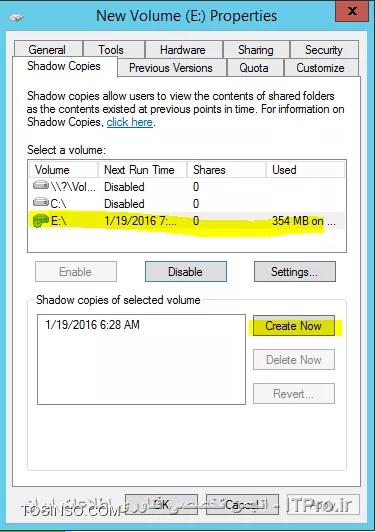
Task: Open the Tools tab
Action: coord(114,50)
